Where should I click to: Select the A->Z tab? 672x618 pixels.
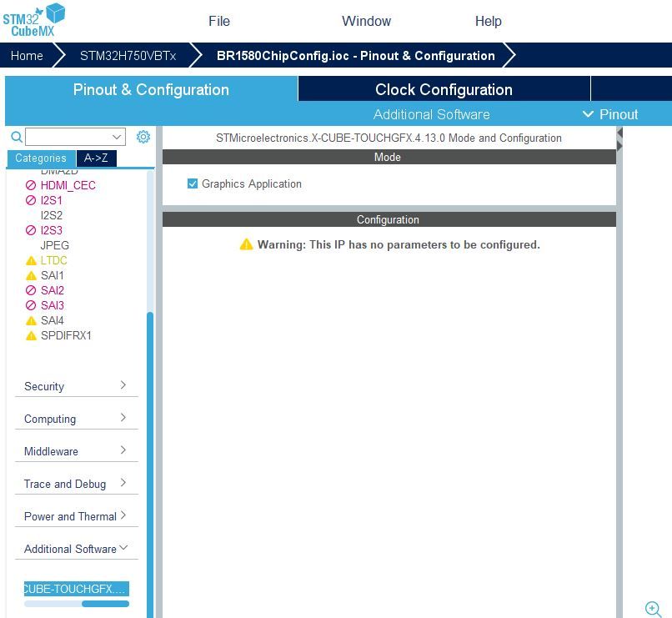tap(96, 158)
